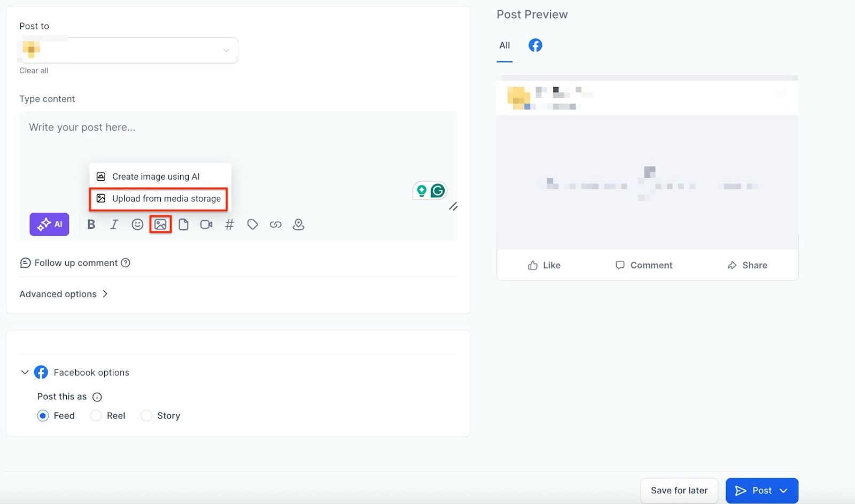Screen dimensions: 855x504
Task: Click the text area resize handle
Action: click(x=453, y=206)
